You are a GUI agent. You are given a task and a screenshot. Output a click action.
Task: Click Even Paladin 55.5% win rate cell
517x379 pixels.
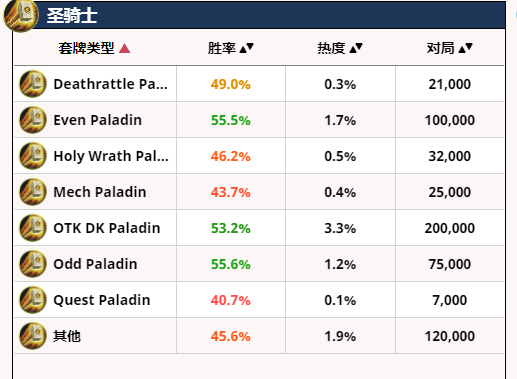(231, 120)
